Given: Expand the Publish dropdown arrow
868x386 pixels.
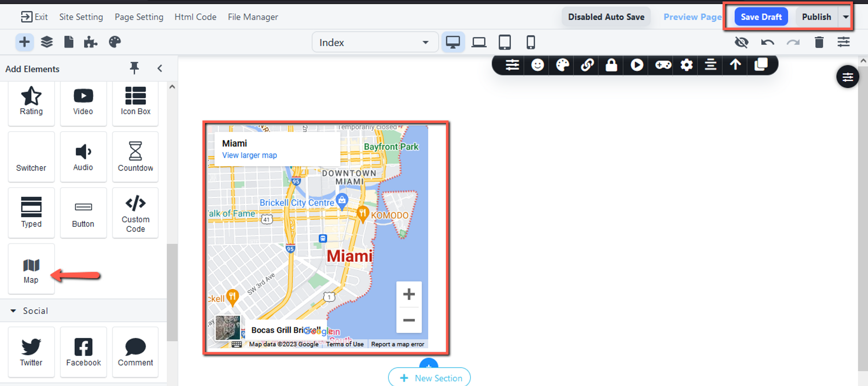Looking at the screenshot, I should pos(845,17).
